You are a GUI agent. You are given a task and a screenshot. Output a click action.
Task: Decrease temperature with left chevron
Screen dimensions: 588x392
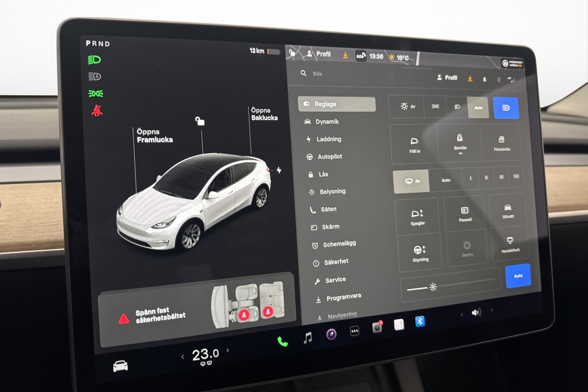tap(183, 357)
